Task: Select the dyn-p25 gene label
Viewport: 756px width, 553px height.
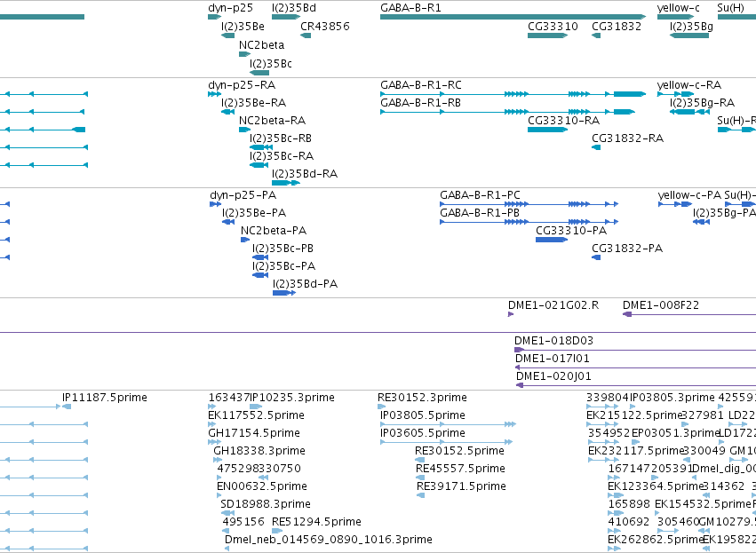Action: [230, 8]
